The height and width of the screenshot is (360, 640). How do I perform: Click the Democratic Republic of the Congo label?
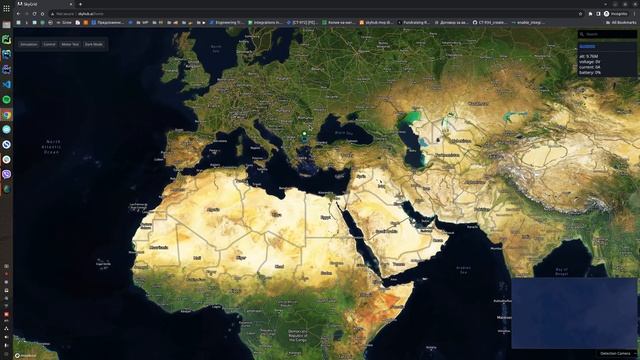(298, 336)
